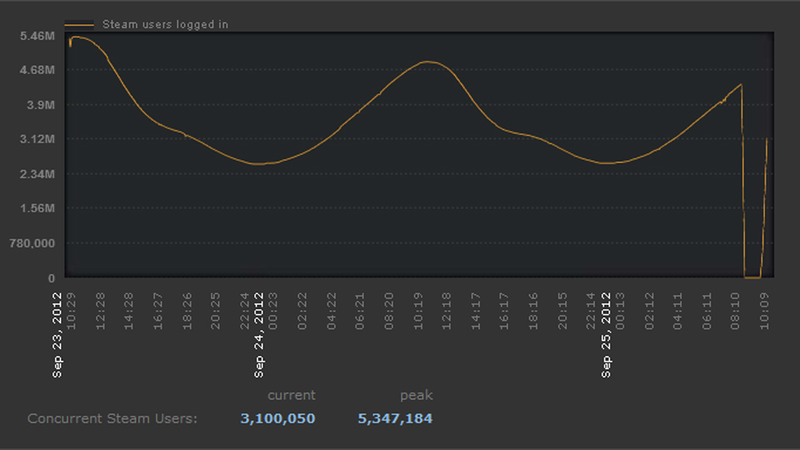Click the 02:12 time tick label
The image size is (800, 450).
pyautogui.click(x=649, y=311)
